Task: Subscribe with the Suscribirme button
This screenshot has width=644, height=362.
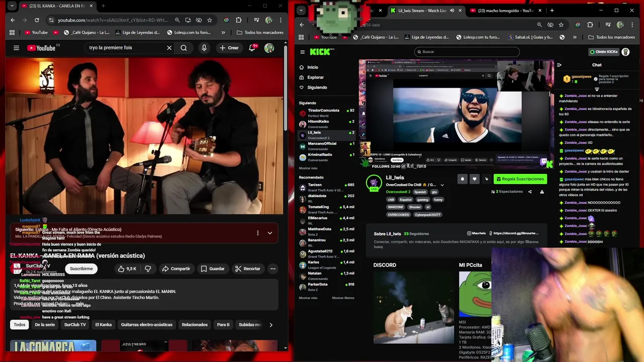Action: point(81,268)
